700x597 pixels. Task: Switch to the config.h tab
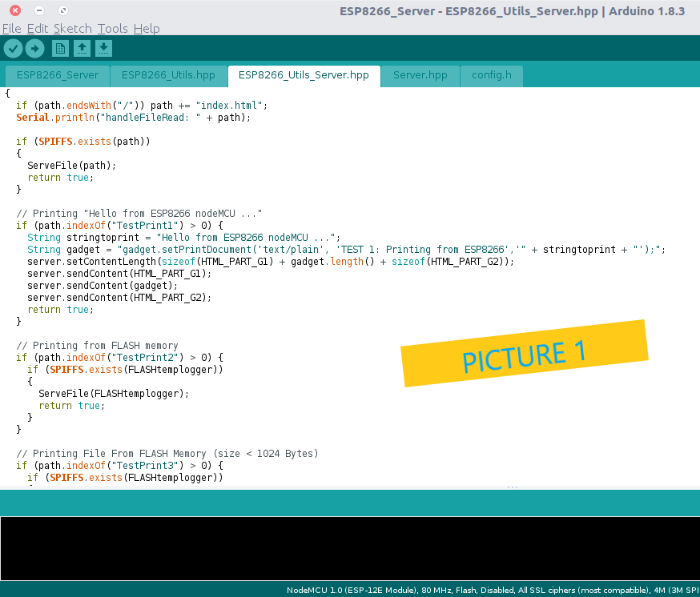(492, 75)
